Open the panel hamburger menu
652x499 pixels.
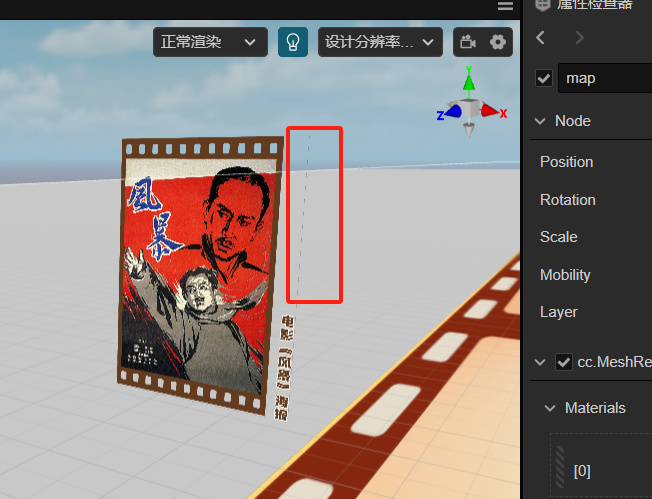tap(505, 6)
